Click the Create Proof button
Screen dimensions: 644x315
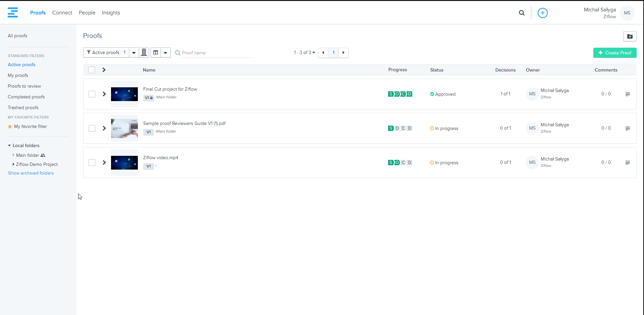tap(614, 53)
